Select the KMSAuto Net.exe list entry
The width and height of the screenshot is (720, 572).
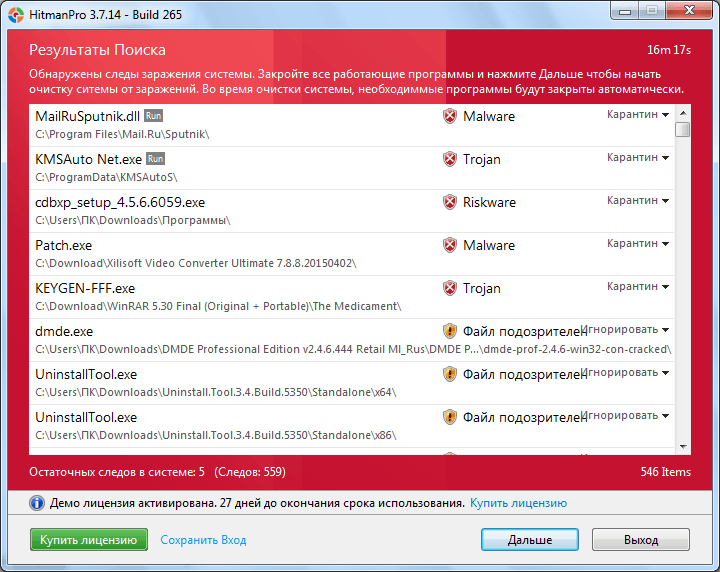click(x=352, y=168)
